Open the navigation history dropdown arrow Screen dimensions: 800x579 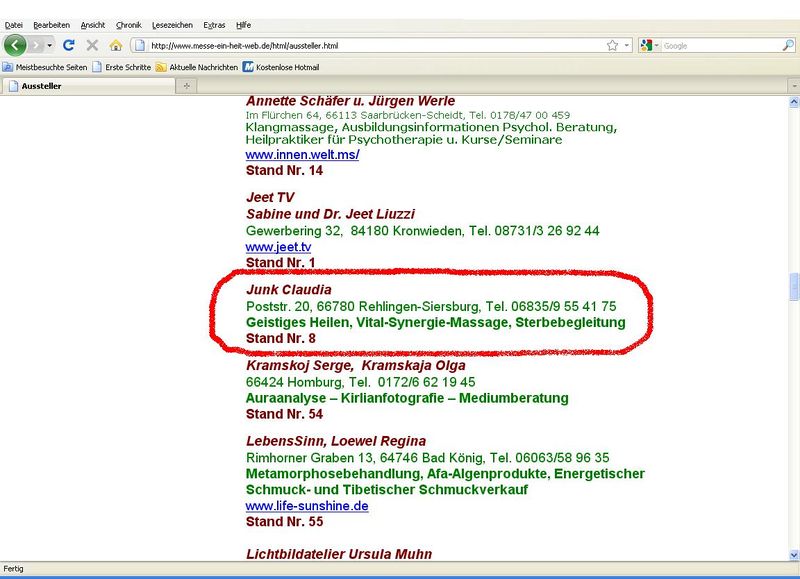click(50, 45)
